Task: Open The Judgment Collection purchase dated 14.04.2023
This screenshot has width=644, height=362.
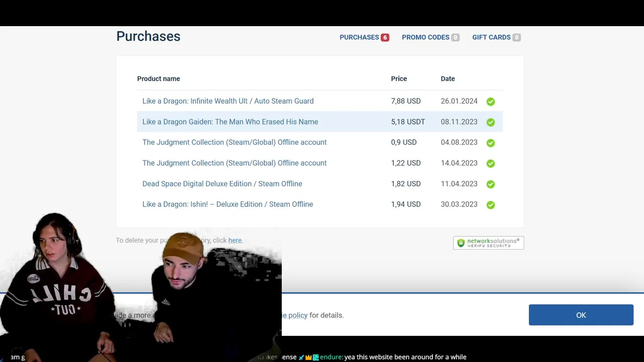Action: [234, 163]
